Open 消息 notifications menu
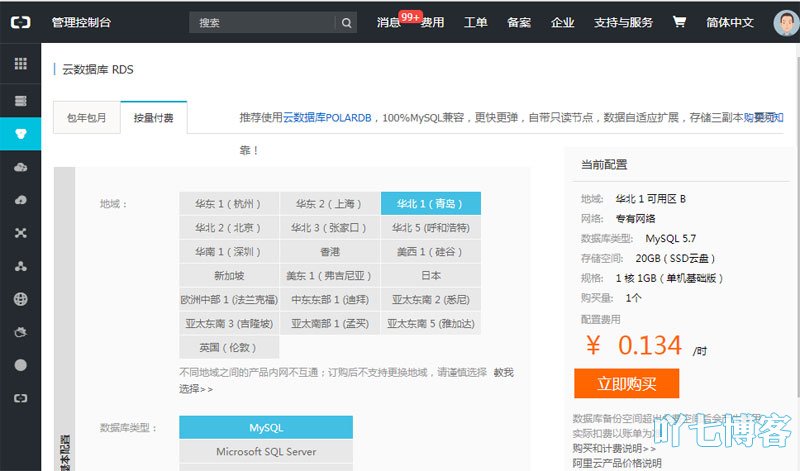Image resolution: width=800 pixels, height=471 pixels. click(388, 22)
